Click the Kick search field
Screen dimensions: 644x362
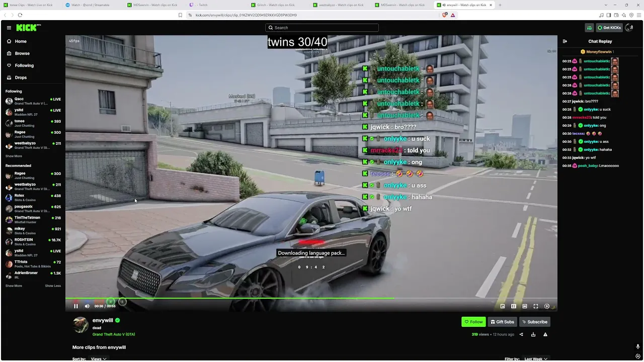322,28
